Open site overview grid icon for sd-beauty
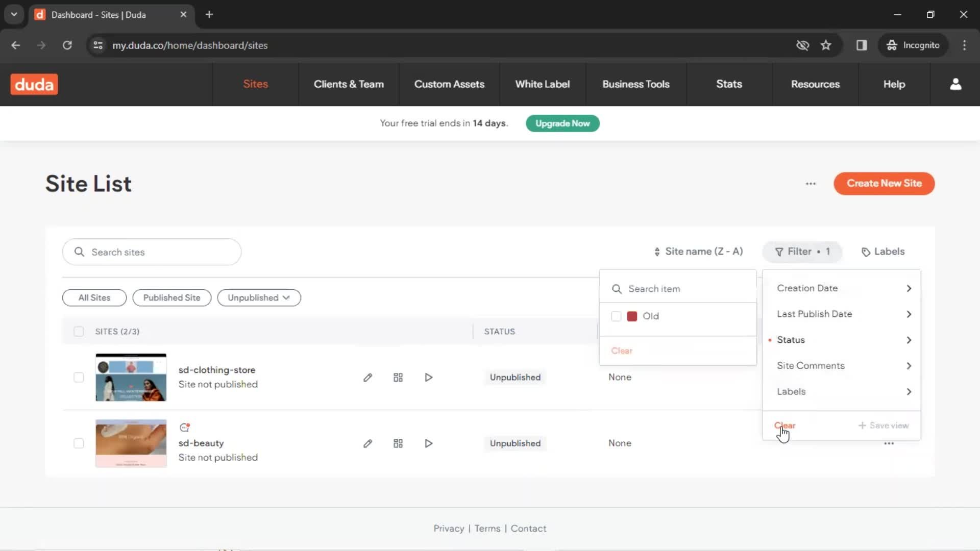 pyautogui.click(x=398, y=443)
